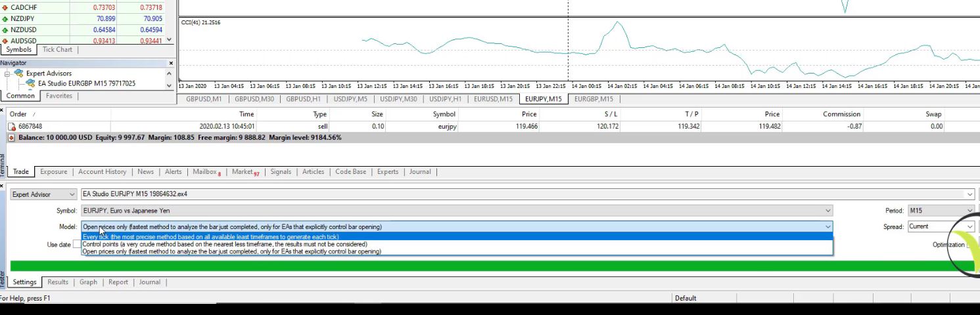Enable the Use date checkbox
The width and height of the screenshot is (980, 315).
coord(77,245)
